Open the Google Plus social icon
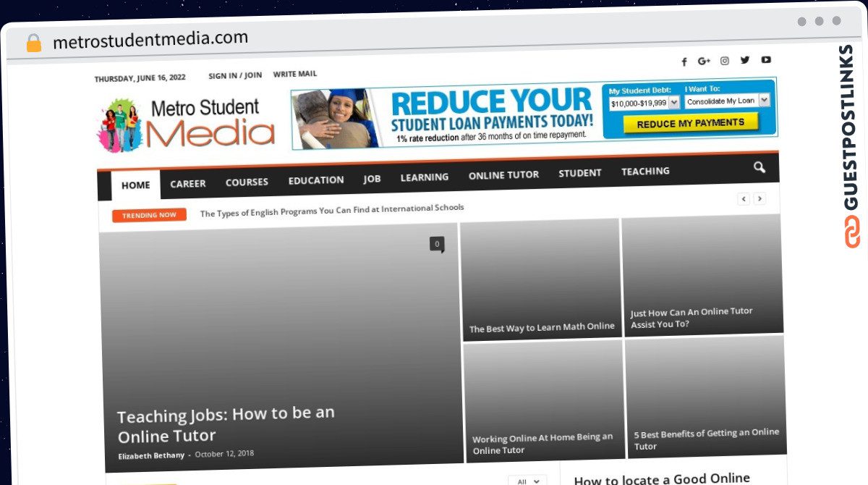This screenshot has height=485, width=868. (704, 62)
